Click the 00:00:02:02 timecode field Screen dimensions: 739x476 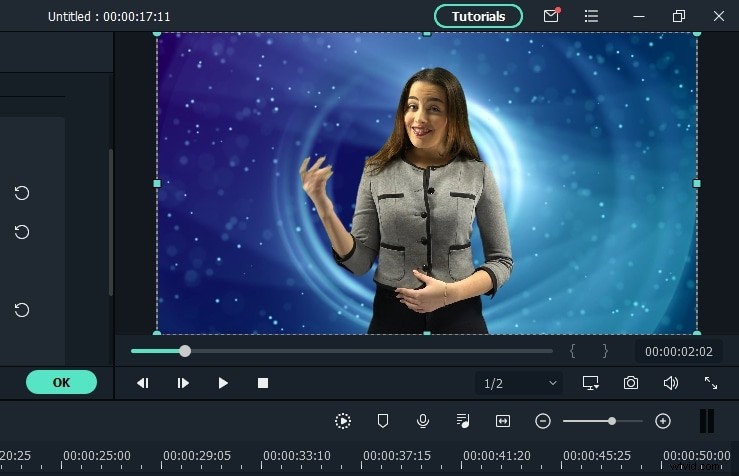(x=678, y=352)
